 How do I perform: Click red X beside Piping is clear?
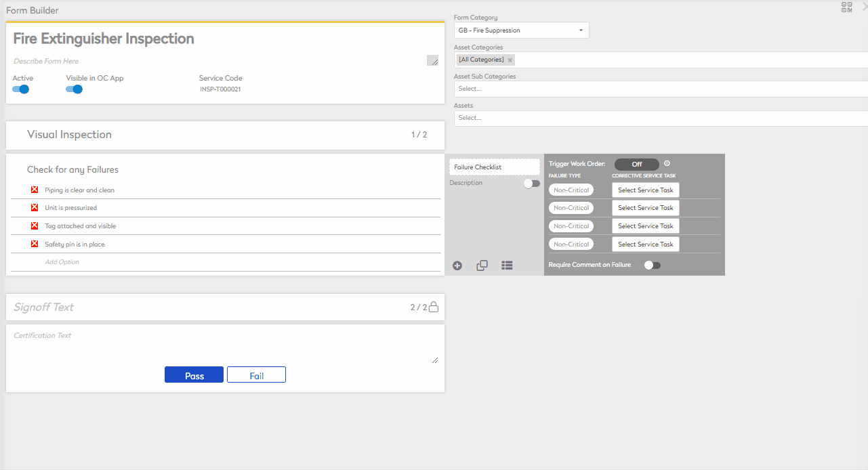(x=35, y=190)
